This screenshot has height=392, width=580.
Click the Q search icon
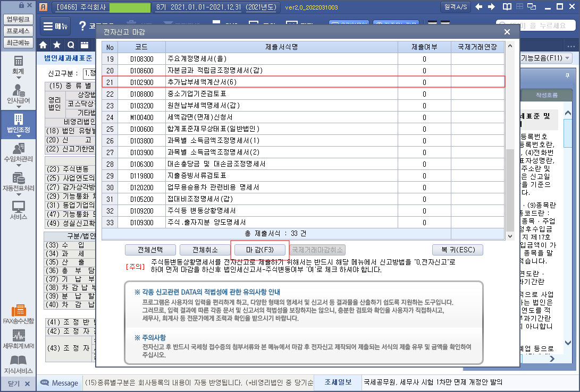pyautogui.click(x=71, y=45)
